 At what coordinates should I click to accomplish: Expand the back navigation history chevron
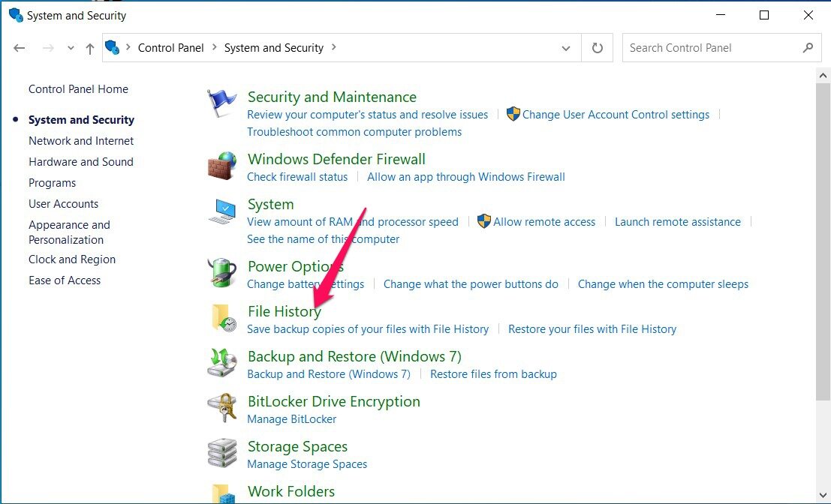tap(71, 47)
